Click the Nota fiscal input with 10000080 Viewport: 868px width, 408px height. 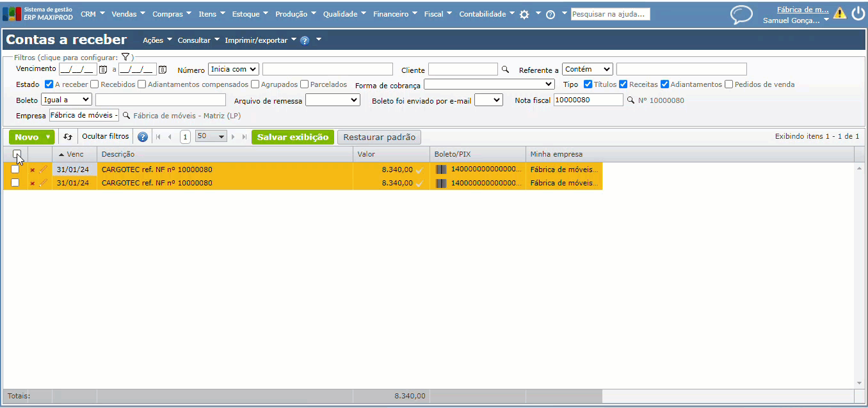[x=588, y=100]
